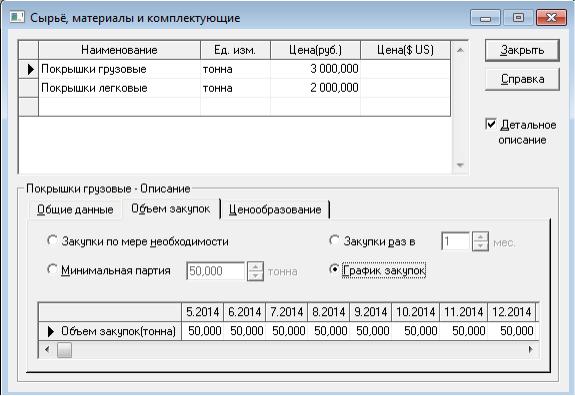The height and width of the screenshot is (396, 575).
Task: Click the Закрыть button
Action: pos(522,50)
